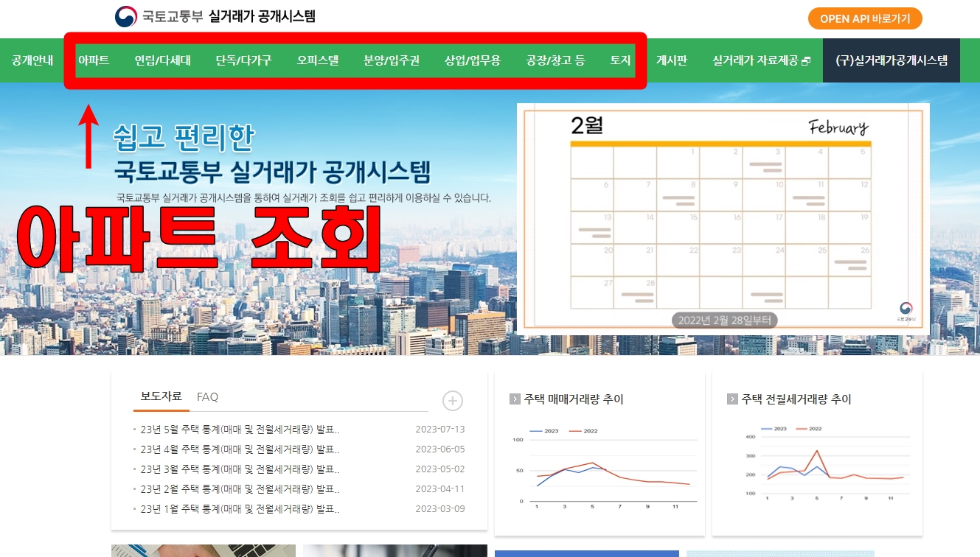This screenshot has width=980, height=557.
Task: Open the 오피스텔 menu item
Action: pyautogui.click(x=317, y=60)
